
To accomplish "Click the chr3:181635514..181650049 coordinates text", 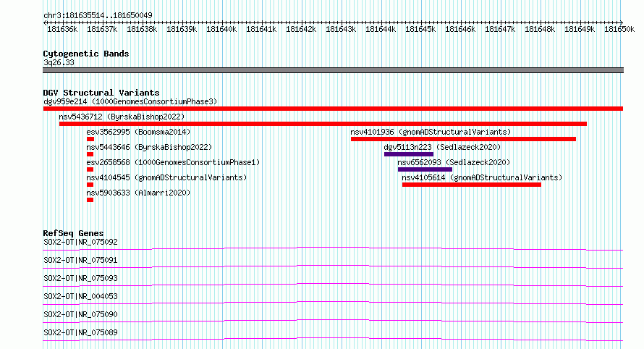I will [x=98, y=15].
